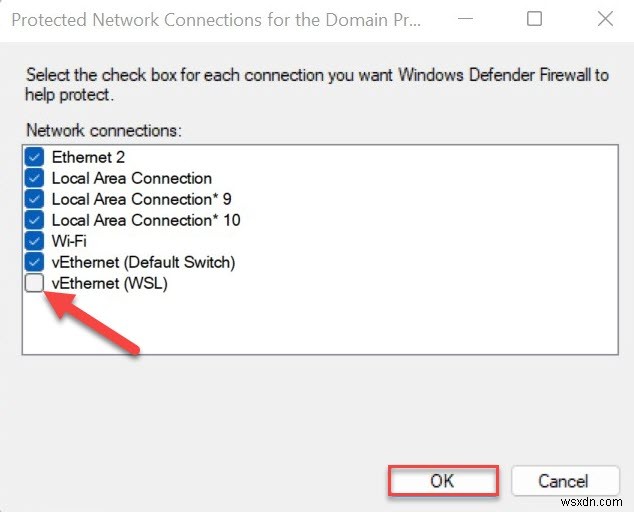Uncheck vEthernet (Default Switch) checkbox
The image size is (634, 512).
(x=35, y=262)
